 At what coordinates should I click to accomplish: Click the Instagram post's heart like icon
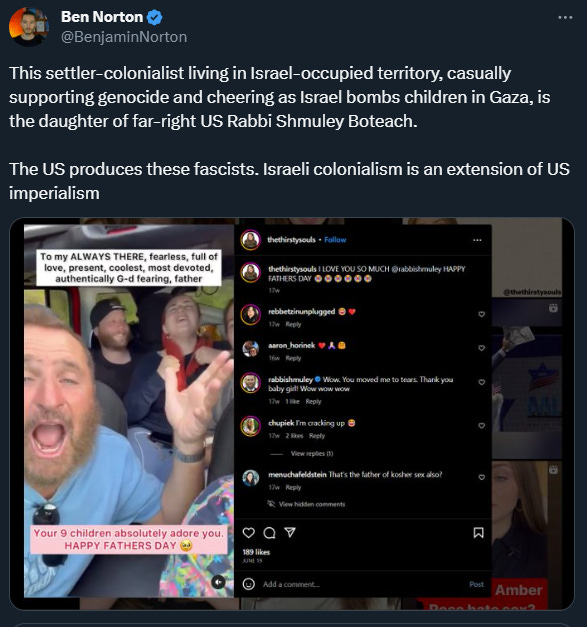[249, 533]
